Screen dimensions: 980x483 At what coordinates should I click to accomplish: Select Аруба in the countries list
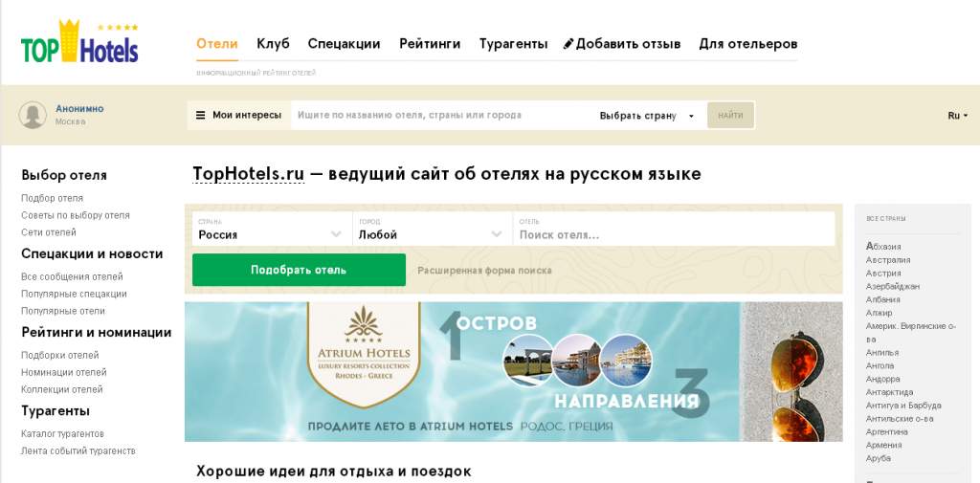pos(879,458)
